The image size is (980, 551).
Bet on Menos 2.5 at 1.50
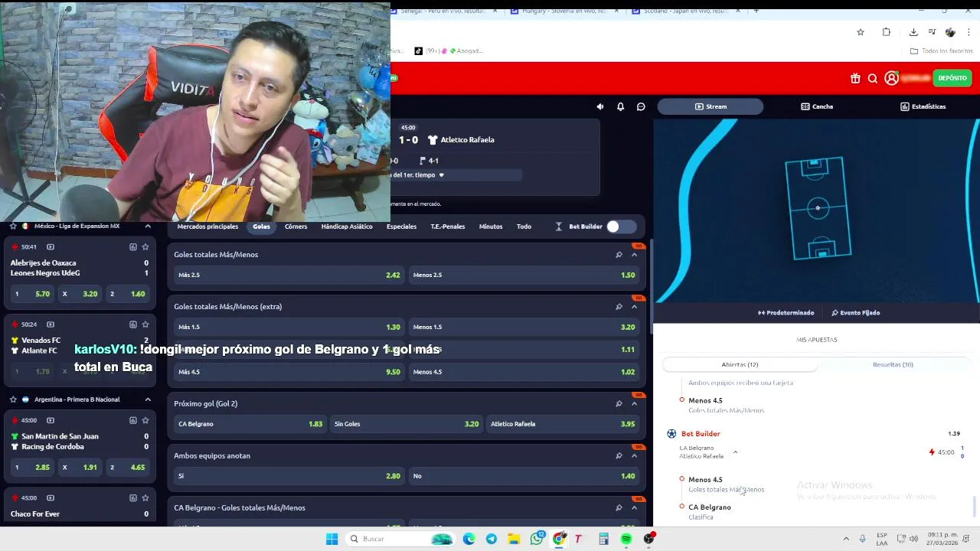(x=524, y=275)
